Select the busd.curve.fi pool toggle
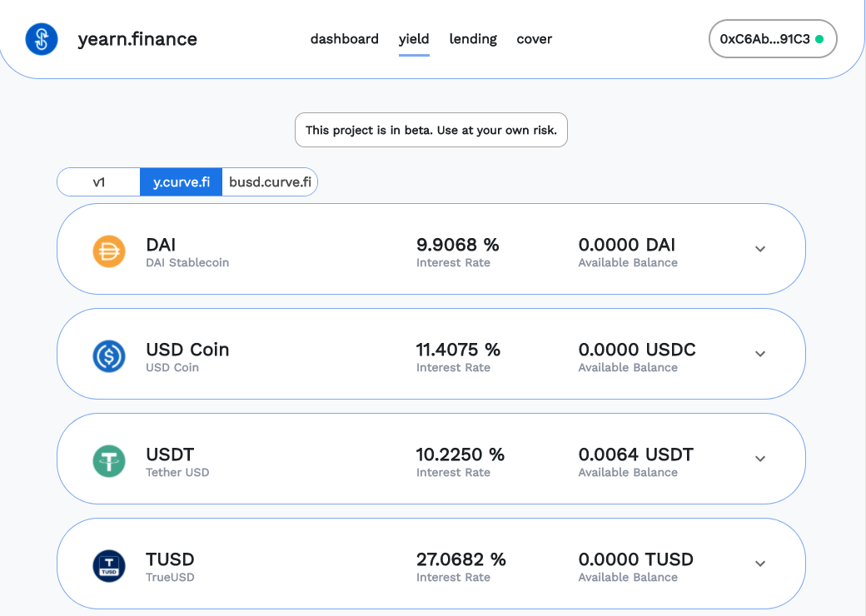This screenshot has height=616, width=866. 270,182
